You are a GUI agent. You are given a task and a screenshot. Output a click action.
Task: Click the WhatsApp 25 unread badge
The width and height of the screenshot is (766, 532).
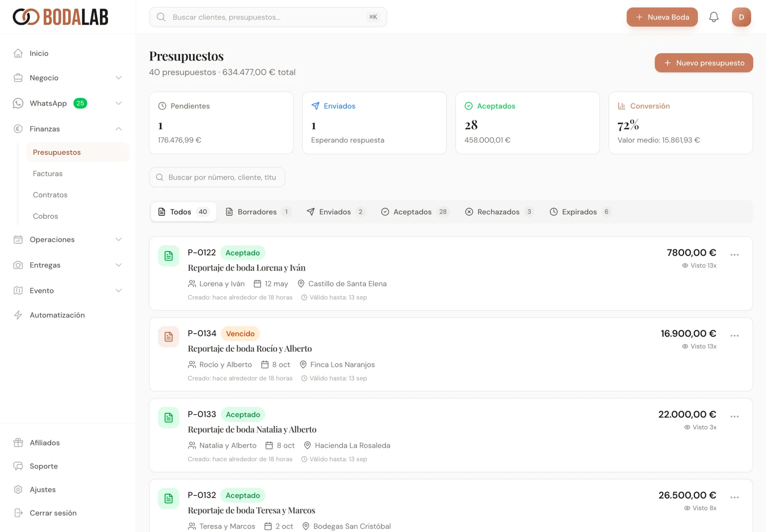80,103
